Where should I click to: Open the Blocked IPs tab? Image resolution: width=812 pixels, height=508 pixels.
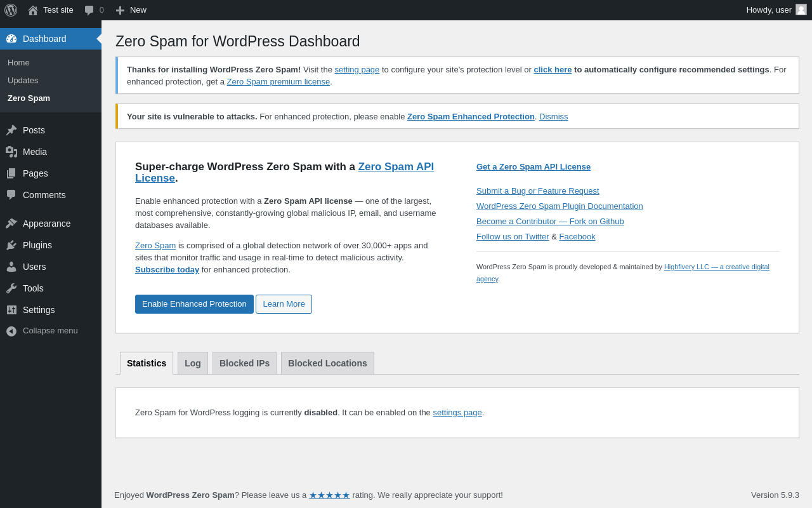coord(244,363)
